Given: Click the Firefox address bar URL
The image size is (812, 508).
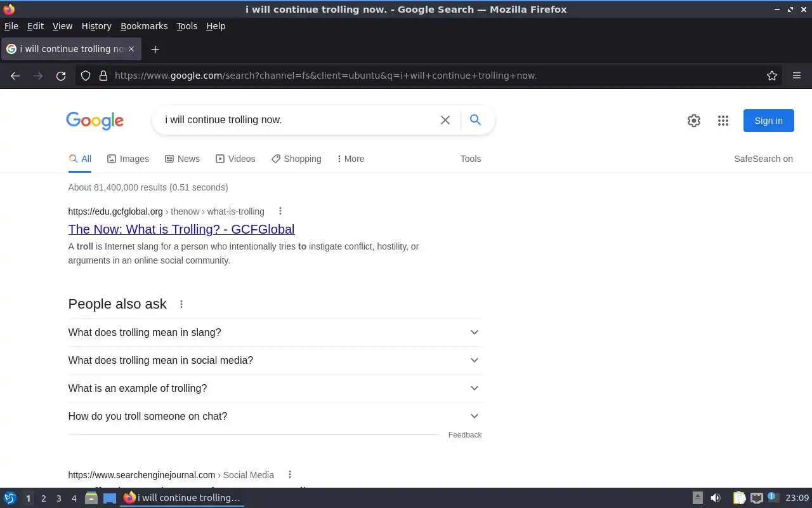Looking at the screenshot, I should [325, 76].
